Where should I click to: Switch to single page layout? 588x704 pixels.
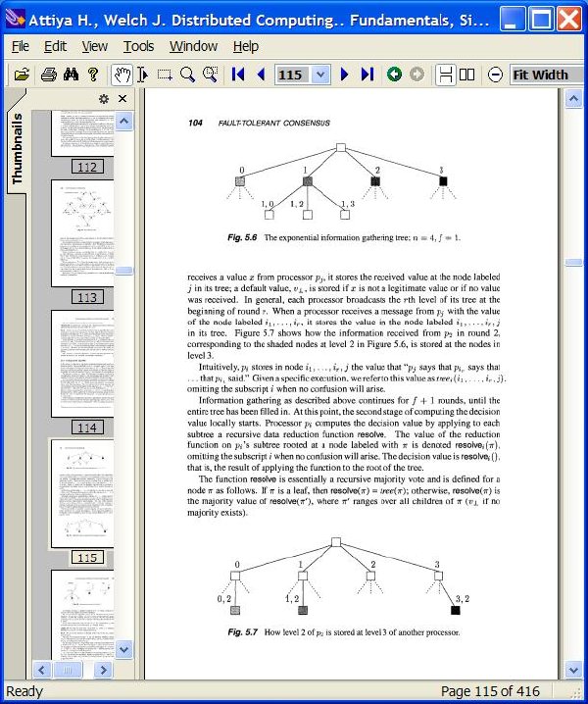click(x=445, y=75)
